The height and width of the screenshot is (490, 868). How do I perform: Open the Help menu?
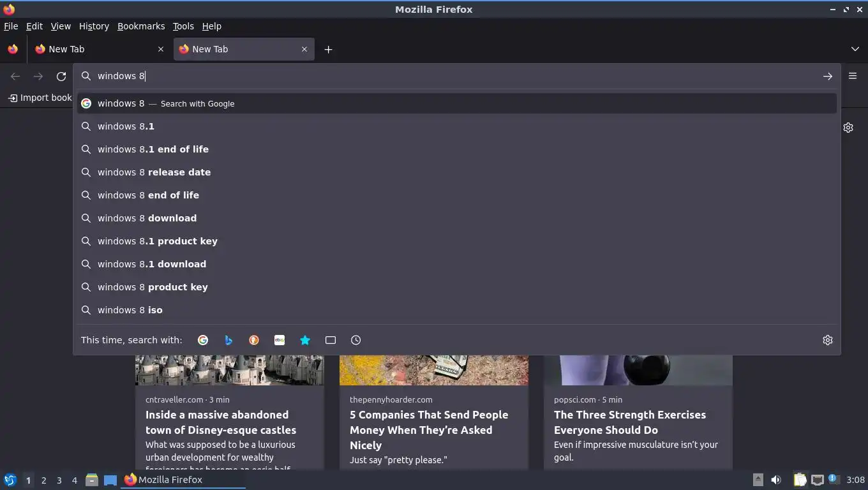pyautogui.click(x=212, y=26)
